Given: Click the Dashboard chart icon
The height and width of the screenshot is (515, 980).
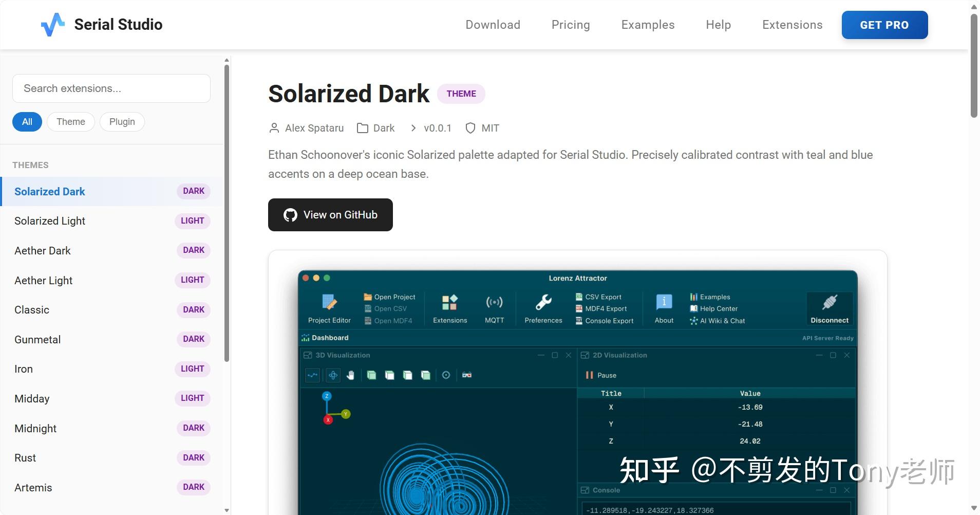Looking at the screenshot, I should tap(306, 338).
